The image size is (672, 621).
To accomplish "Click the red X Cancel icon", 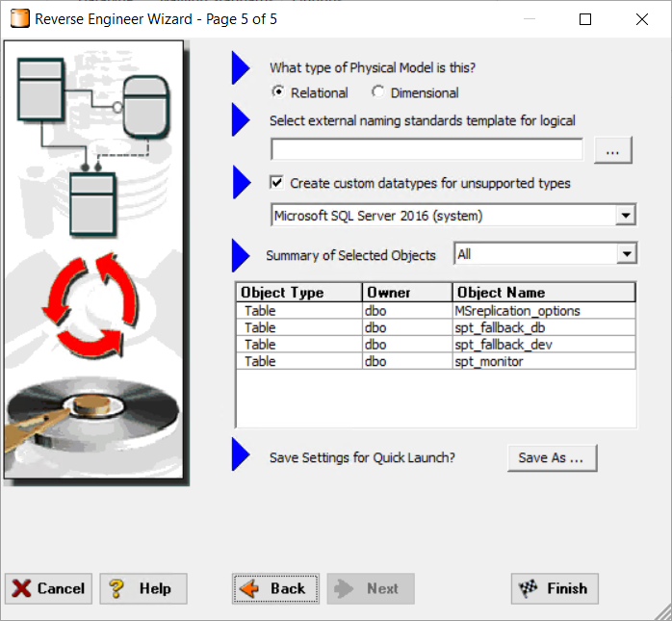I will [x=21, y=588].
